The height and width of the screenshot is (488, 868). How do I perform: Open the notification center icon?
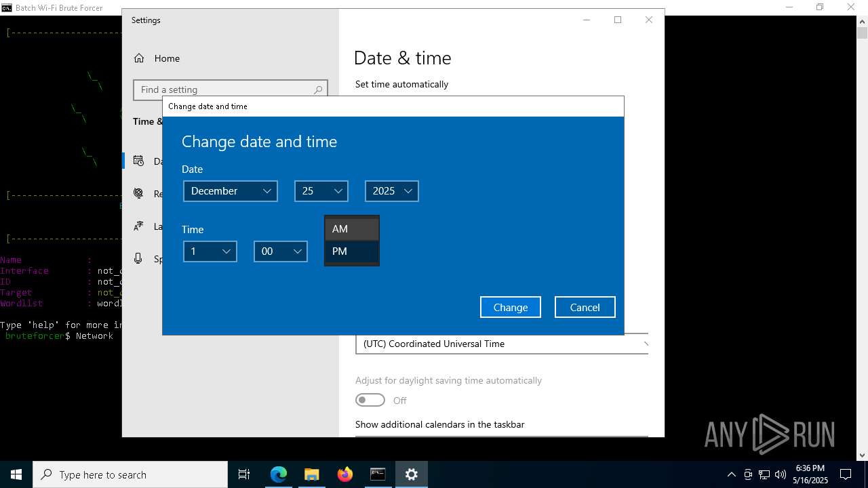846,474
